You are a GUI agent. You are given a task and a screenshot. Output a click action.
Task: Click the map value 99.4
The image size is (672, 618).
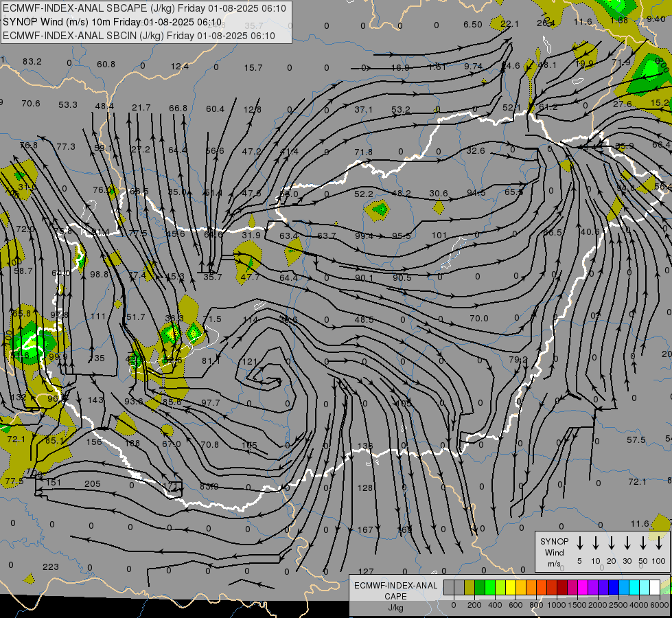click(x=364, y=236)
